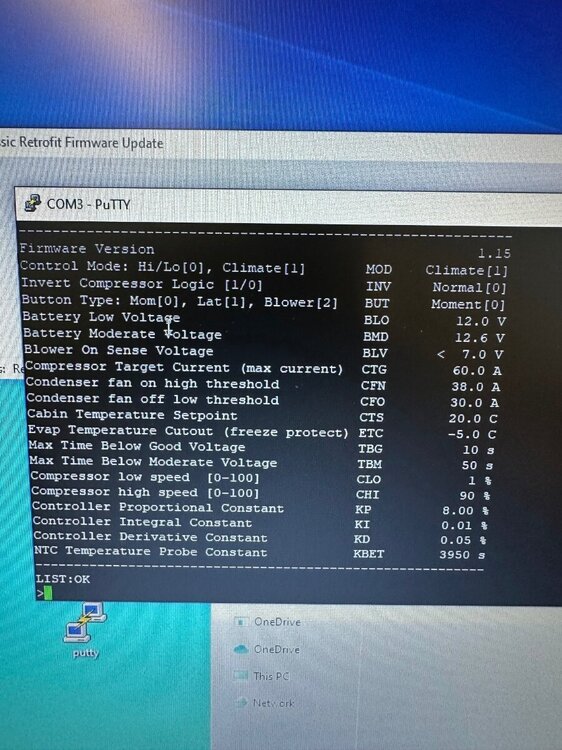This screenshot has width=562, height=750.
Task: Select the putty desktop shortcut icon
Action: (85, 622)
